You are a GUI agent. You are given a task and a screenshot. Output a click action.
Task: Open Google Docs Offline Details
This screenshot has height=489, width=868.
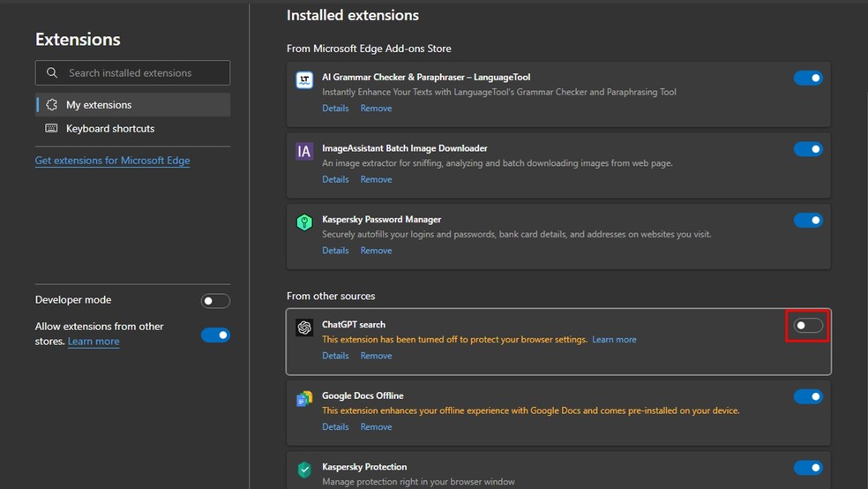click(335, 427)
